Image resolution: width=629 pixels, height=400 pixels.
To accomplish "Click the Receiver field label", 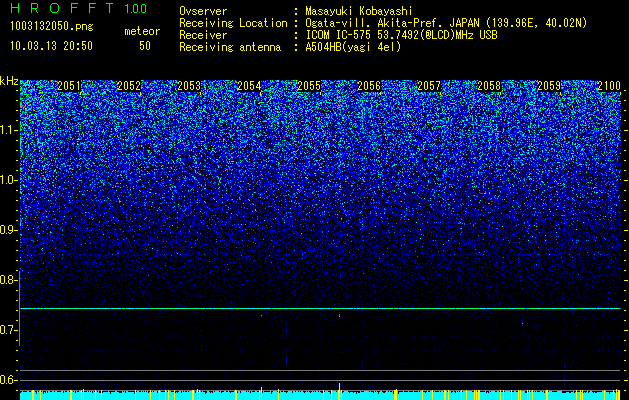I will coord(203,35).
